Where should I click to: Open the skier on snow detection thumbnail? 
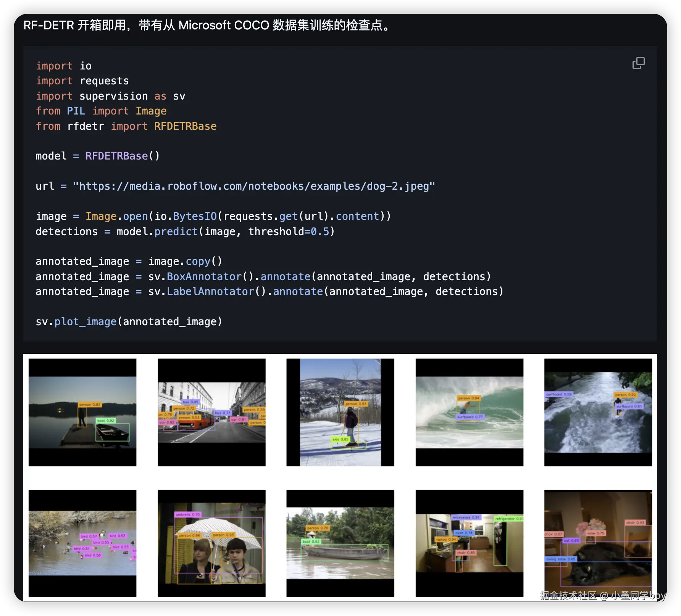340,412
